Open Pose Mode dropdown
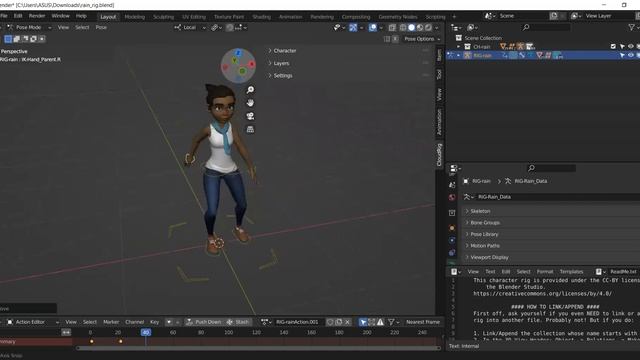This screenshot has width=640, height=360. tap(29, 27)
